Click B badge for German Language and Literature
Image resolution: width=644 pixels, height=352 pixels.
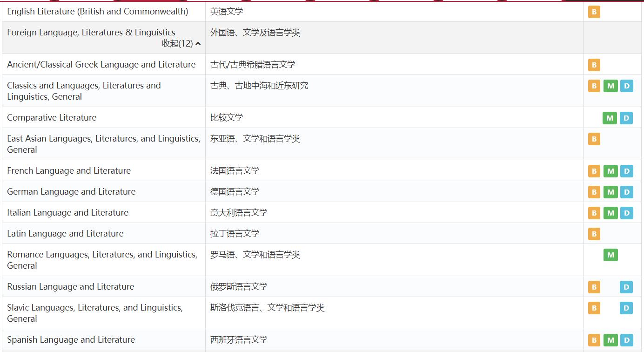[x=594, y=192]
